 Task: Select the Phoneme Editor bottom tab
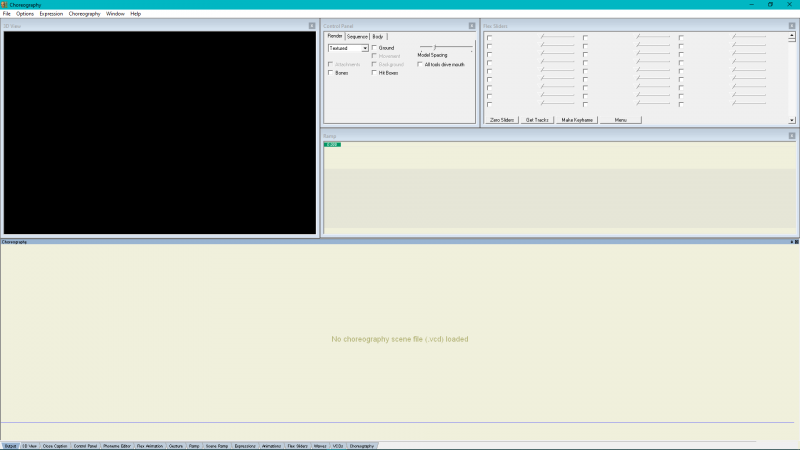117,446
